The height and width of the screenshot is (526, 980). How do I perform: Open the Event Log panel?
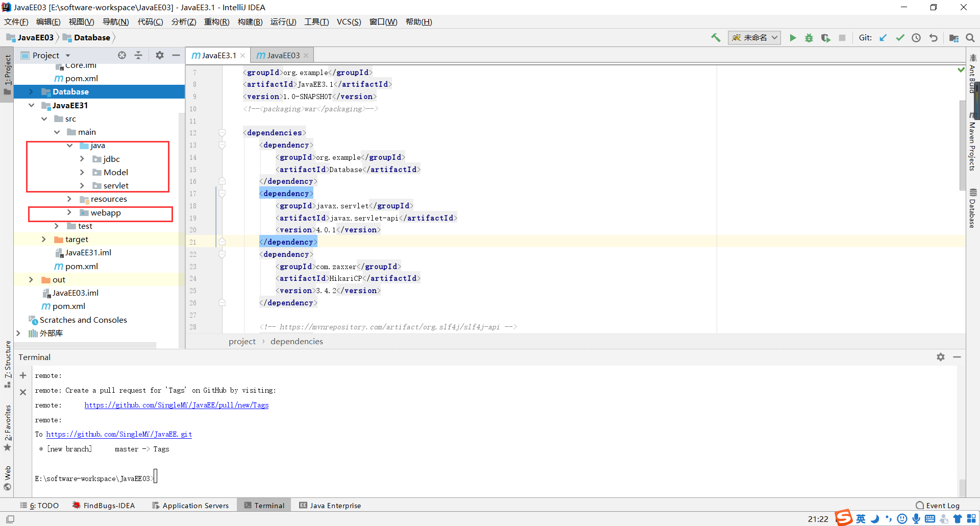pyautogui.click(x=938, y=506)
